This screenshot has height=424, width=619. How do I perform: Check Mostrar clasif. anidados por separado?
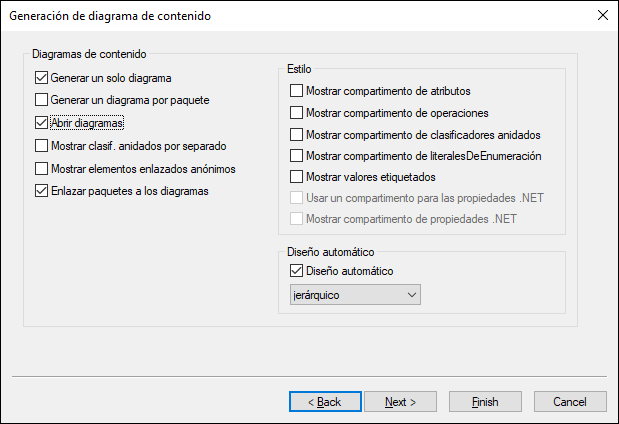tap(41, 146)
